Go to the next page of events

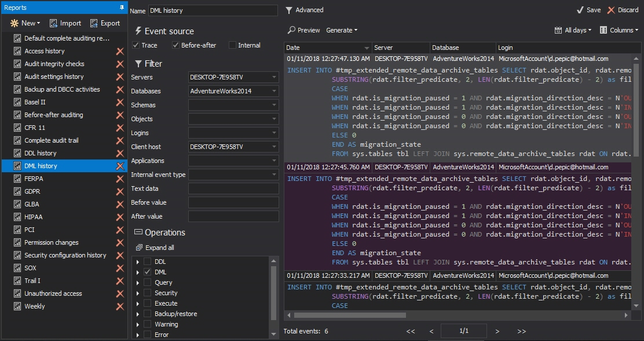(497, 331)
